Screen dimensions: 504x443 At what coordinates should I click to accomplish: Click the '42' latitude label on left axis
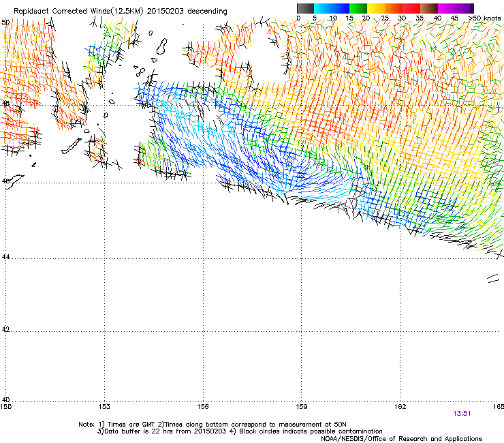5,329
